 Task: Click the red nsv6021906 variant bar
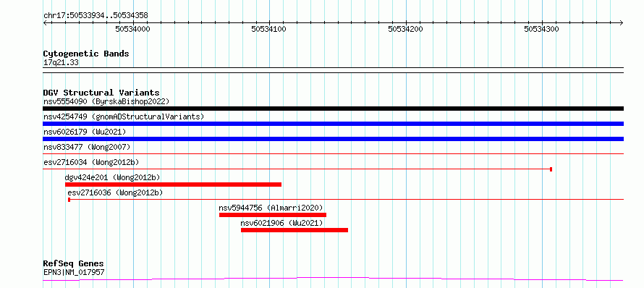295,230
